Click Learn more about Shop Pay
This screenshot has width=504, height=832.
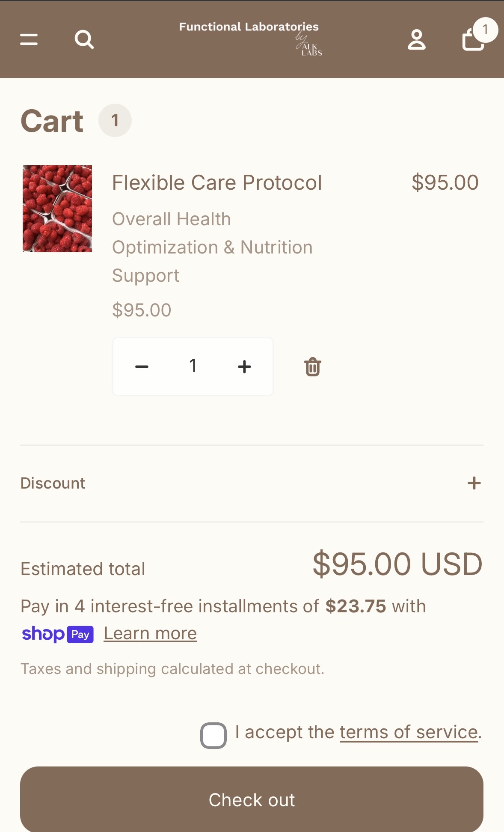pyautogui.click(x=150, y=633)
